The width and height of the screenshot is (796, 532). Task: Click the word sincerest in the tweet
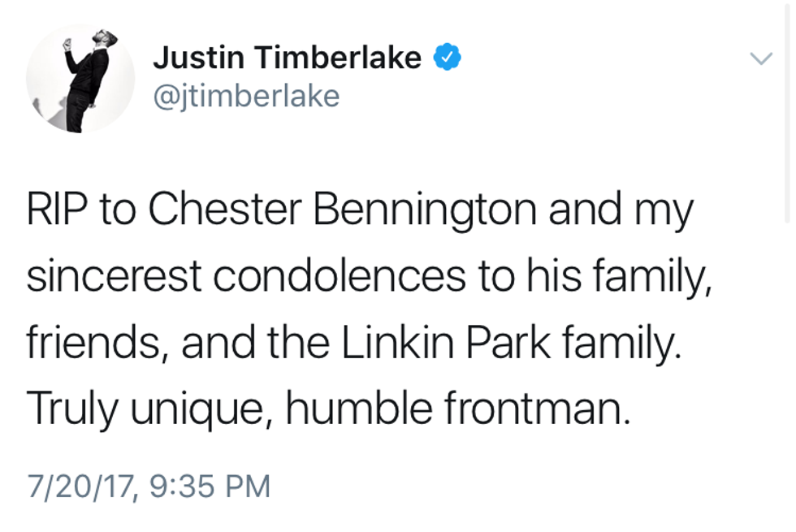click(113, 278)
